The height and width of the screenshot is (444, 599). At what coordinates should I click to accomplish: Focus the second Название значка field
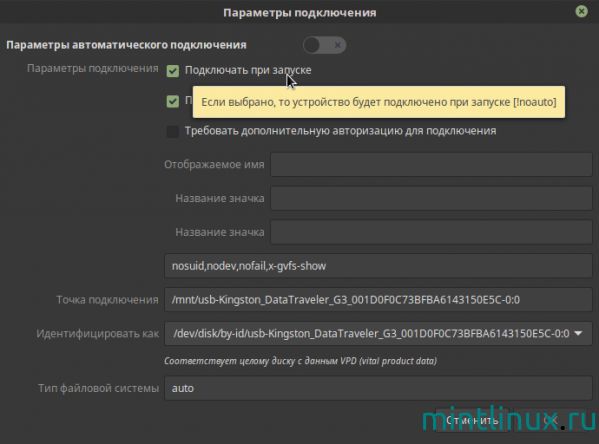[x=431, y=232]
